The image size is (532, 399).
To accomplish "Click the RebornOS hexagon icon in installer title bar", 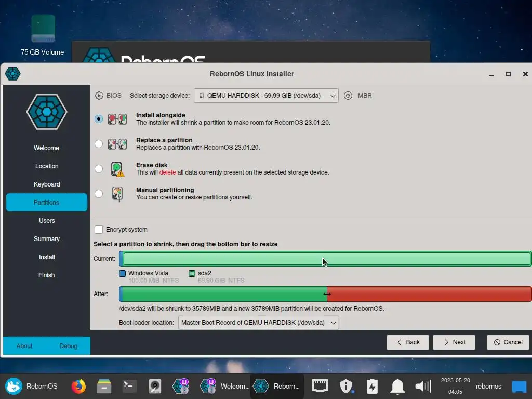I will click(x=13, y=74).
